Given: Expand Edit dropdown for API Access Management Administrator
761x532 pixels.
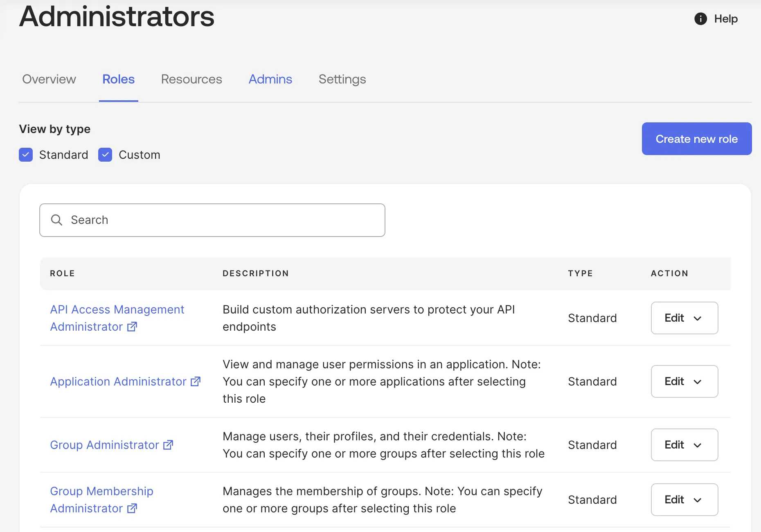Looking at the screenshot, I should tap(684, 318).
